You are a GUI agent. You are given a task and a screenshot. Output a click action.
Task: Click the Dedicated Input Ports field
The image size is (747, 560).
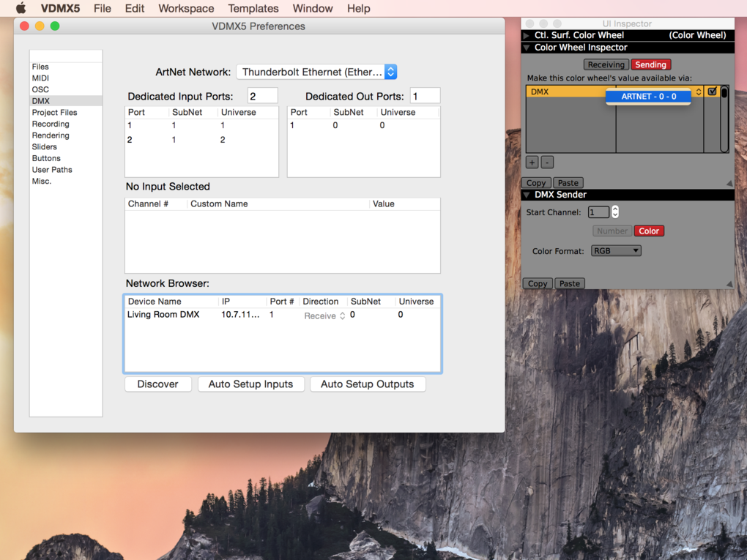[x=262, y=96]
